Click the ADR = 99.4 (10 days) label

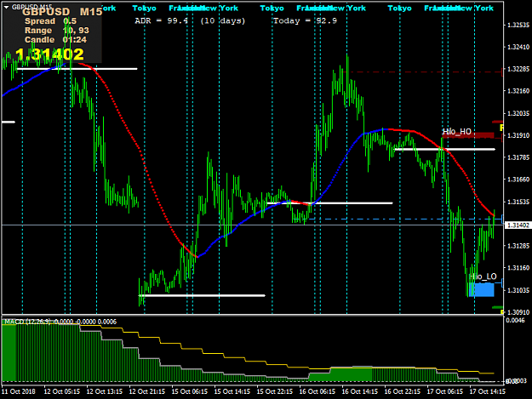[190, 21]
